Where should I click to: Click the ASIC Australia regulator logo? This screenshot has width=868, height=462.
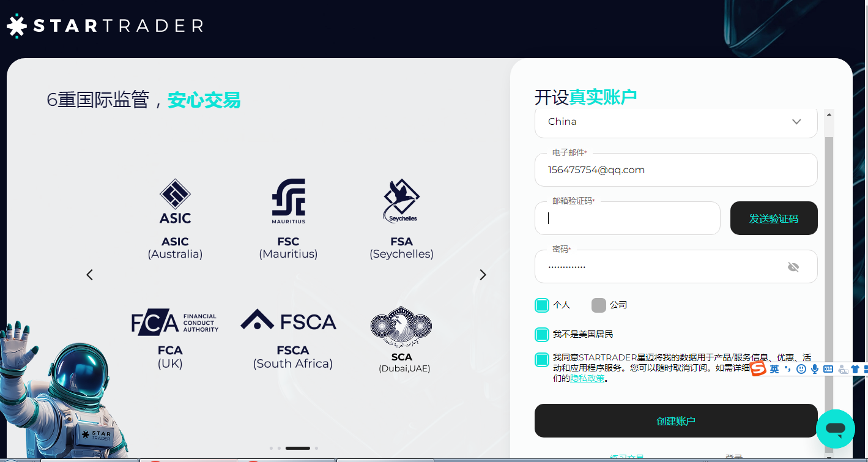[x=175, y=201]
